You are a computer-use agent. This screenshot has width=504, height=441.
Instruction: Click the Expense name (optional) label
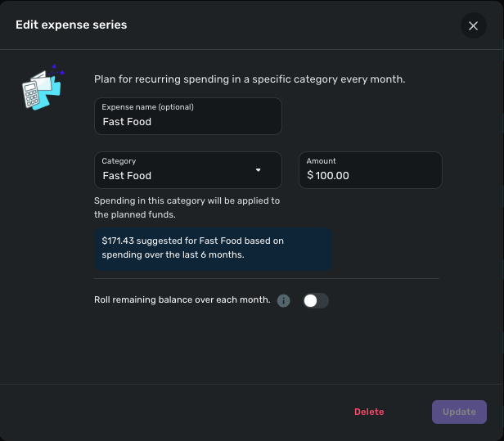147,107
